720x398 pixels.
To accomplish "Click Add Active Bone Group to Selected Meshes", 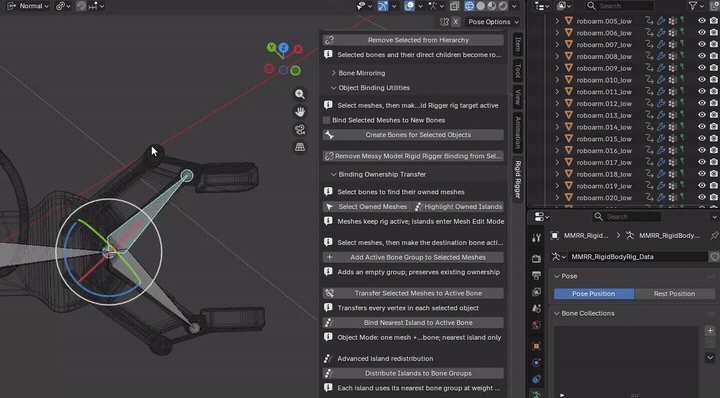I will (413, 258).
